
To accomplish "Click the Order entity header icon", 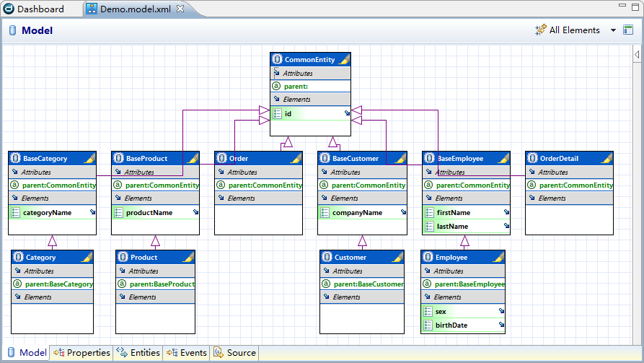I will (221, 158).
